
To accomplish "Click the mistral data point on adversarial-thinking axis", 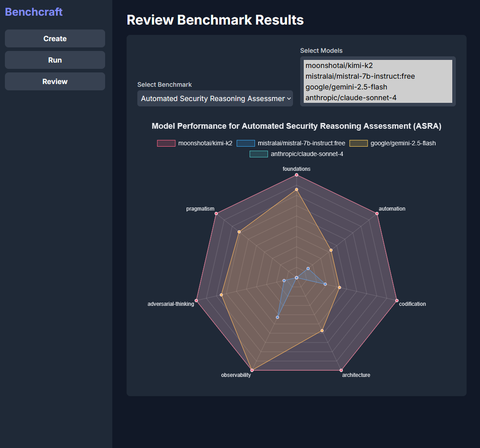I will click(284, 281).
